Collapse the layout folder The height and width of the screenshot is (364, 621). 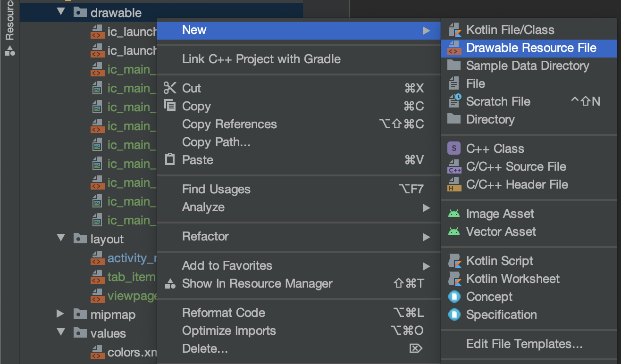click(x=61, y=239)
